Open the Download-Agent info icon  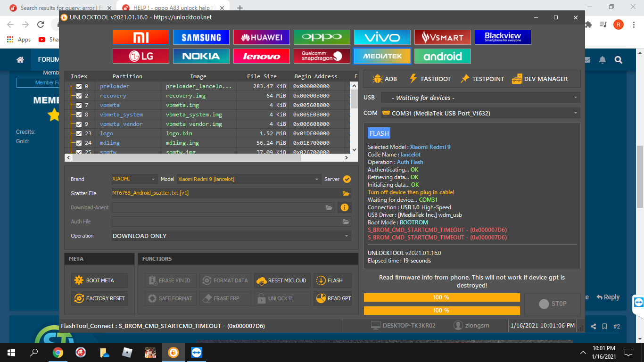[345, 207]
